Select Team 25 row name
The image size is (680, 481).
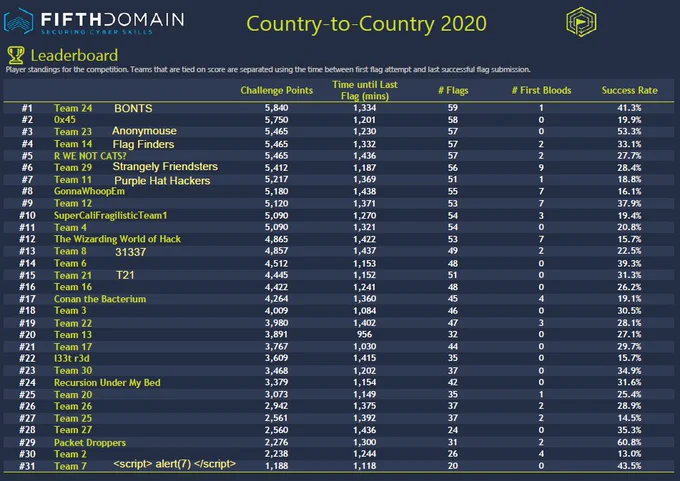[x=73, y=418]
